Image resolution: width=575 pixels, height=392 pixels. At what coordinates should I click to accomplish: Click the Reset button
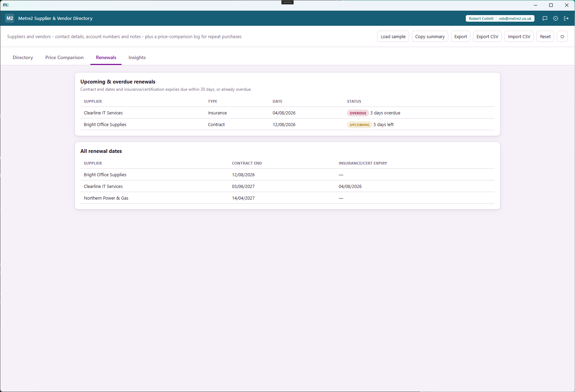coord(545,36)
